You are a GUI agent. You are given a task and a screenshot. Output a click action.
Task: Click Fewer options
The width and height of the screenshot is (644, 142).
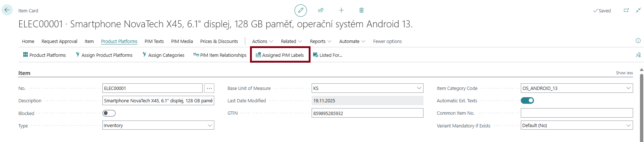[x=387, y=41]
